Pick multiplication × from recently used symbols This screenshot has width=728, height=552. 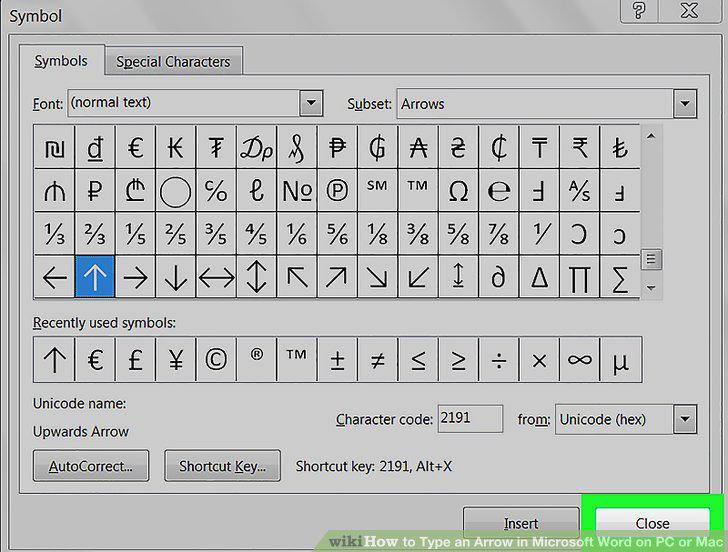(539, 360)
